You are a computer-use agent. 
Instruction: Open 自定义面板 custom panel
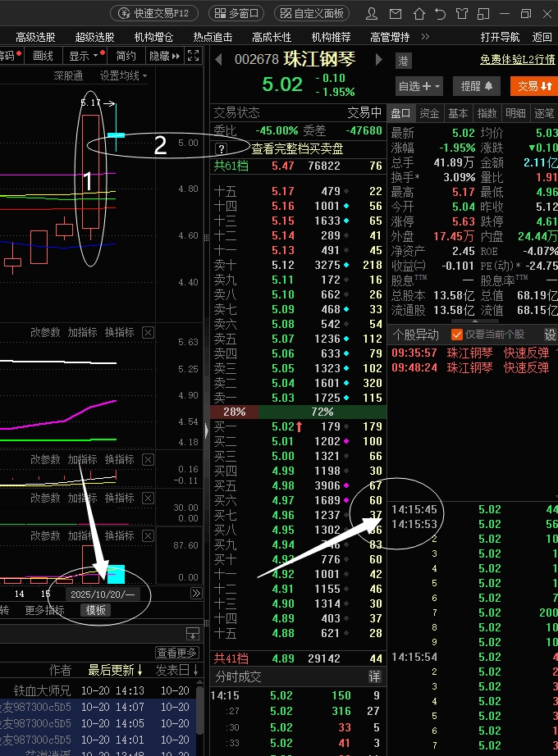pyautogui.click(x=312, y=13)
